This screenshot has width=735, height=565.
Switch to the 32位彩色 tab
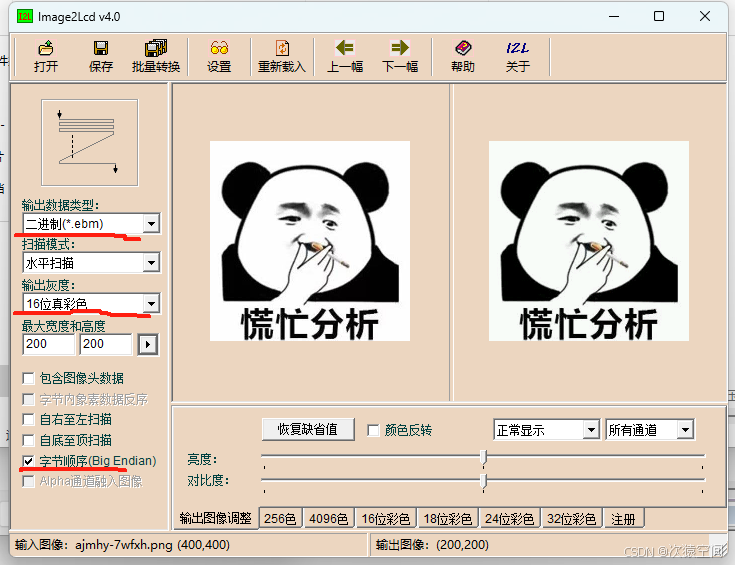571,519
